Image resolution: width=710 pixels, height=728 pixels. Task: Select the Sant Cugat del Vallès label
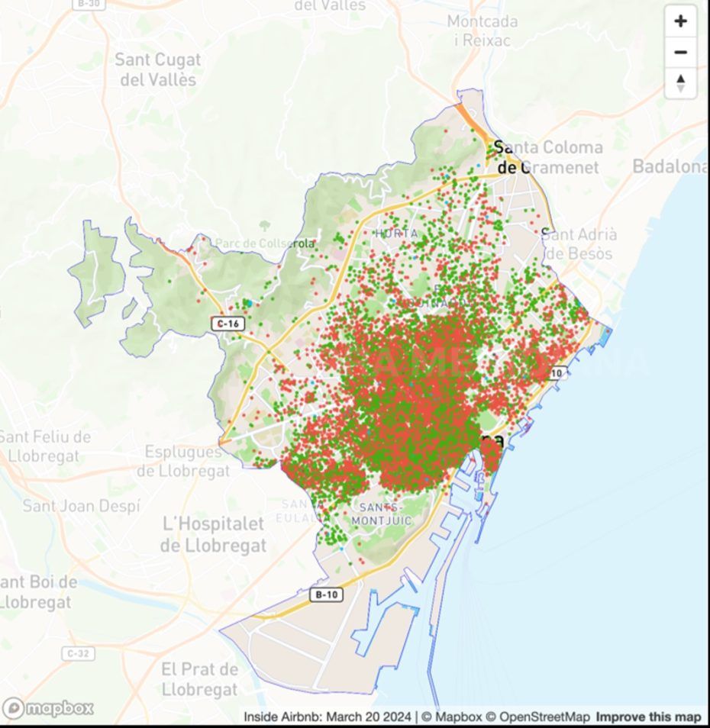point(158,69)
